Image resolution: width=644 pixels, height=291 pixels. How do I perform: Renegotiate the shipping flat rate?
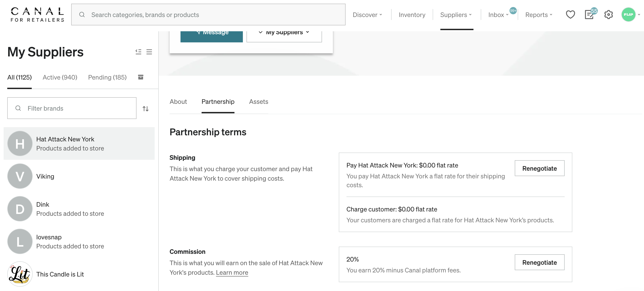click(x=539, y=168)
